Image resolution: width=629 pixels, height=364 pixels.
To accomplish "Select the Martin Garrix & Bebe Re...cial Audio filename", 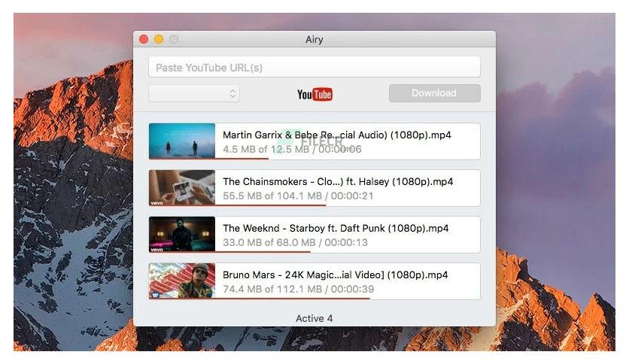I will 337,135.
